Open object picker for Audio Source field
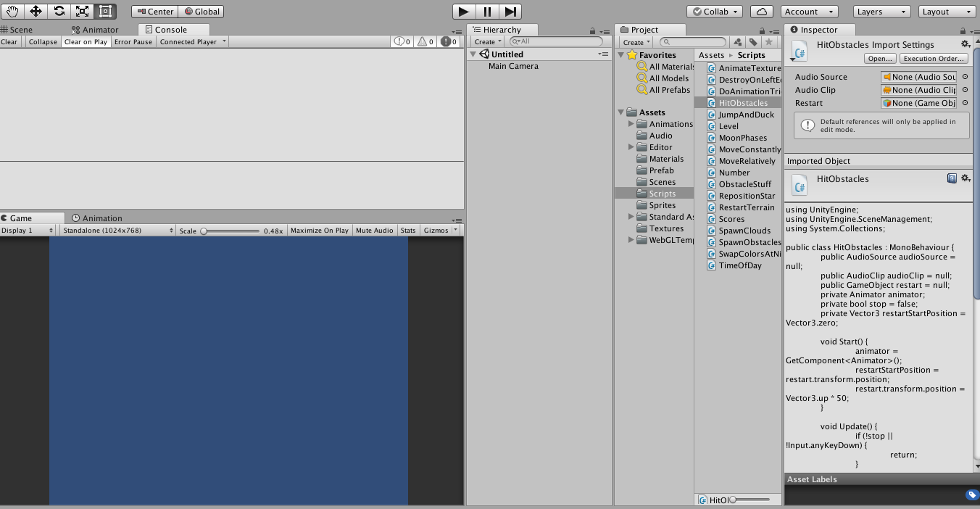 click(965, 77)
